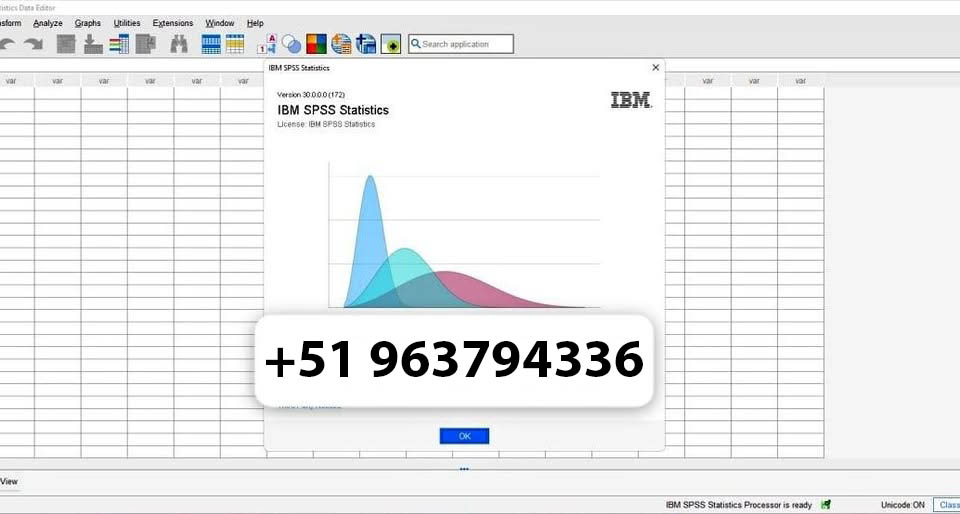The image size is (960, 514).
Task: Click the overlapping circles toolbar icon
Action: click(x=291, y=44)
